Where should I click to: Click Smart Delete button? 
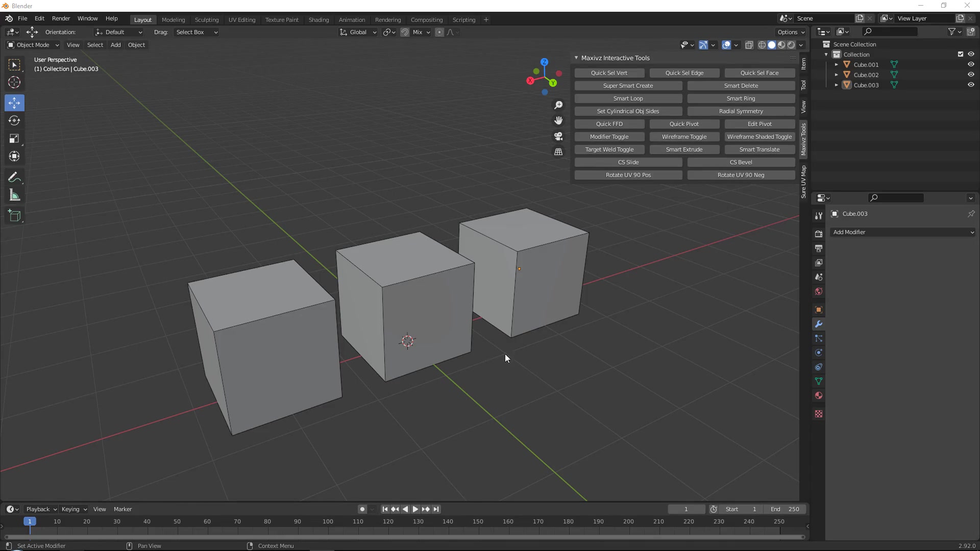click(741, 86)
